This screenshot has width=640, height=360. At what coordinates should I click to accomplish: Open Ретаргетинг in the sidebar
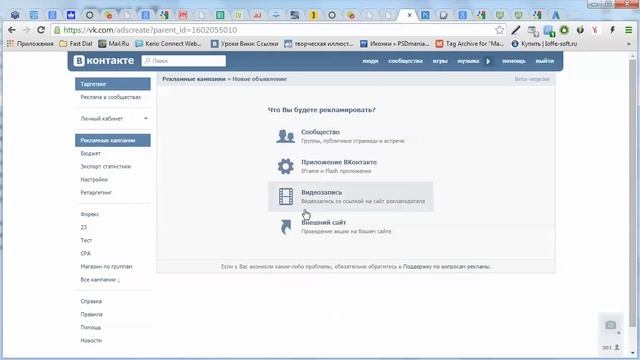tap(96, 193)
